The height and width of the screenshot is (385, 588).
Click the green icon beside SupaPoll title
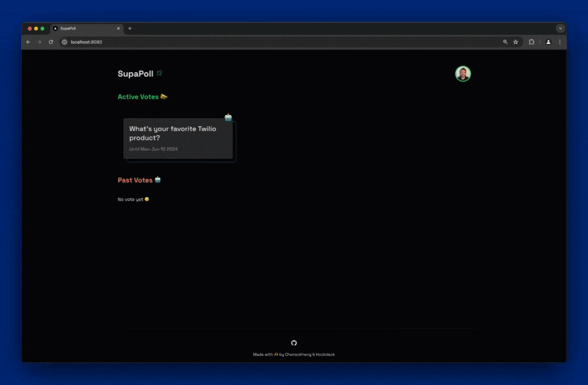tap(159, 73)
